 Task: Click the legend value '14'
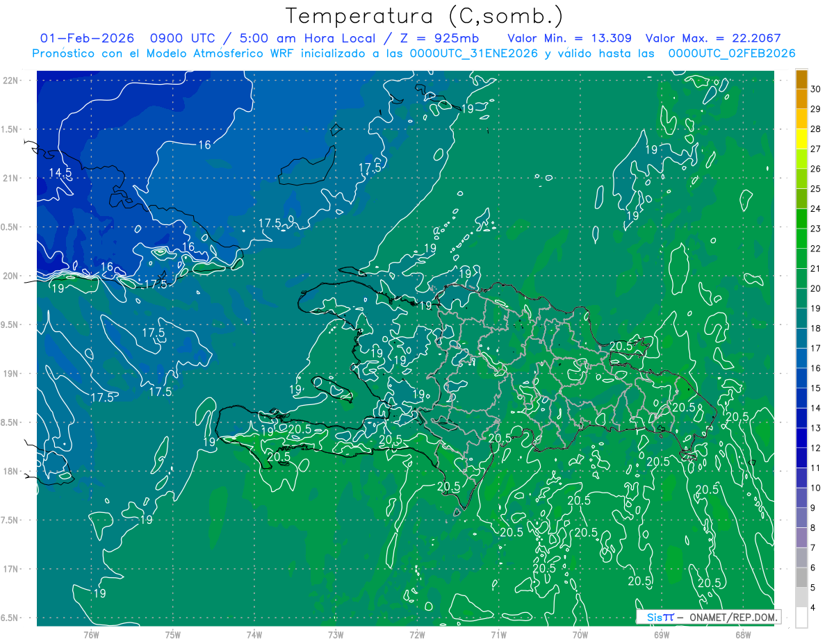816,408
